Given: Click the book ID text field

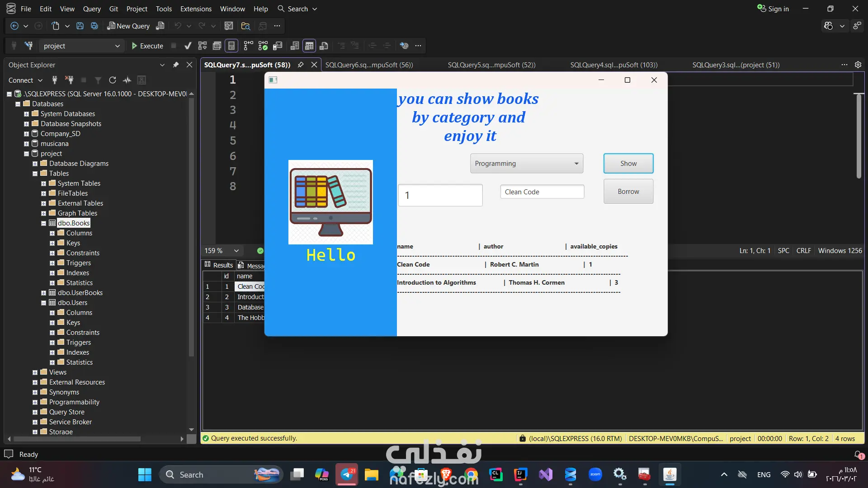Looking at the screenshot, I should pos(440,195).
